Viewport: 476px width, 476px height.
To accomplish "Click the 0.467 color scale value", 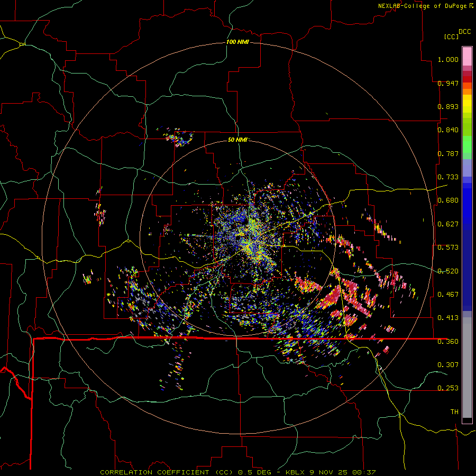I will 448,295.
